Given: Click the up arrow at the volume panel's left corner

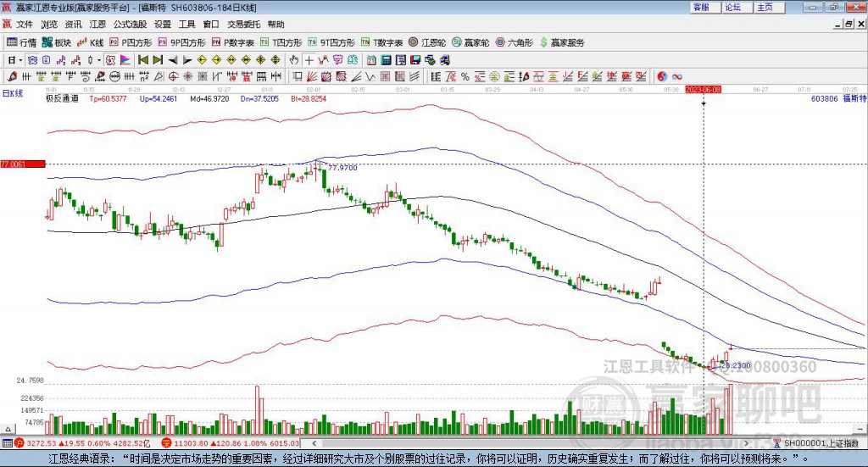Looking at the screenshot, I should point(8,429).
